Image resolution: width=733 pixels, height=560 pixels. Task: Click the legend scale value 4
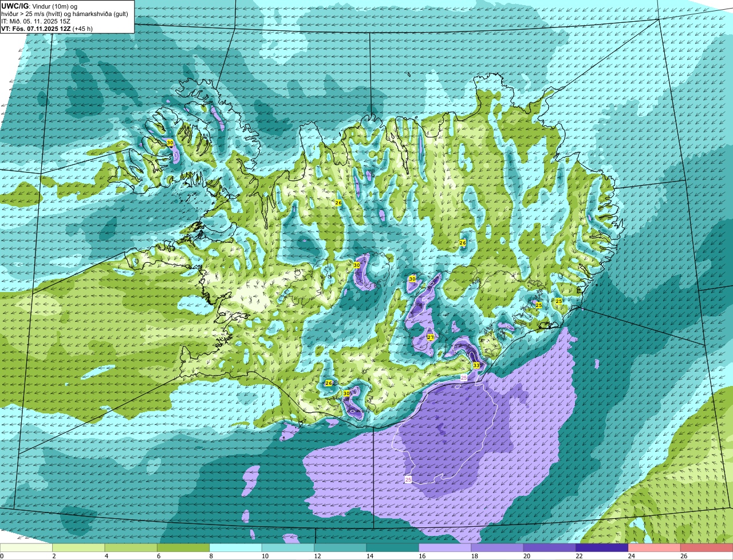107,556
